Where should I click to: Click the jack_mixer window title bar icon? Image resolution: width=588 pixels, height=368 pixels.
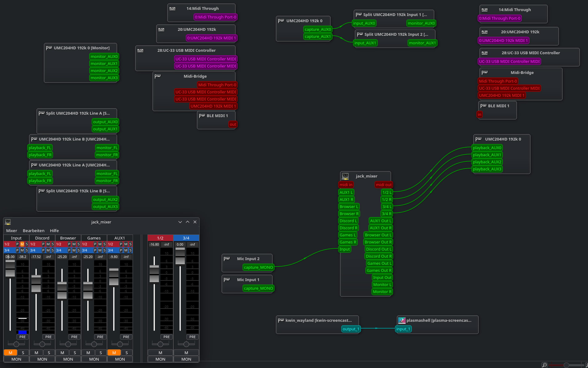[8, 222]
